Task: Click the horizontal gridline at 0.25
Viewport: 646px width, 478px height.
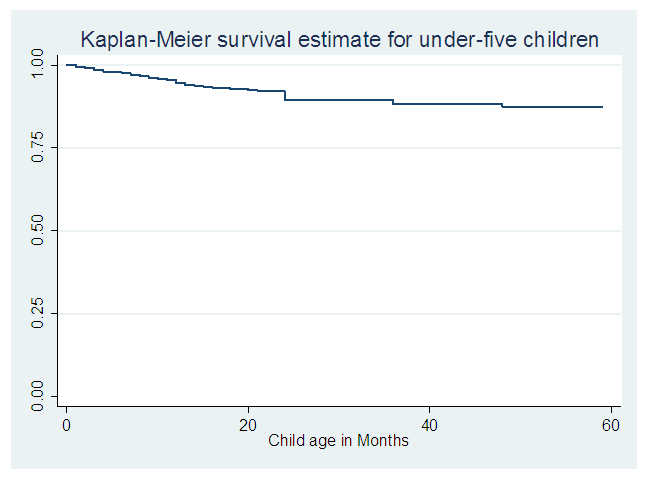Action: click(340, 314)
